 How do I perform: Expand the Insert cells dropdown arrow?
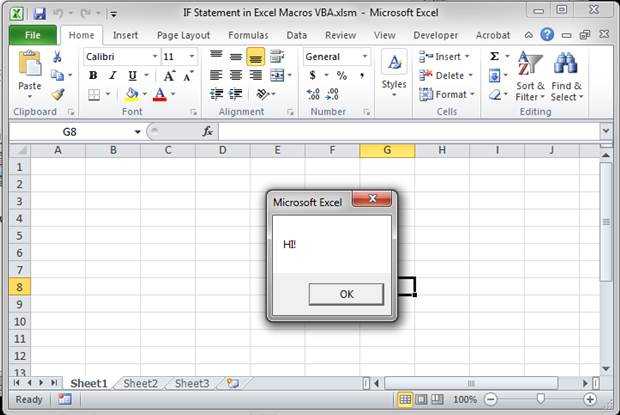coord(467,57)
